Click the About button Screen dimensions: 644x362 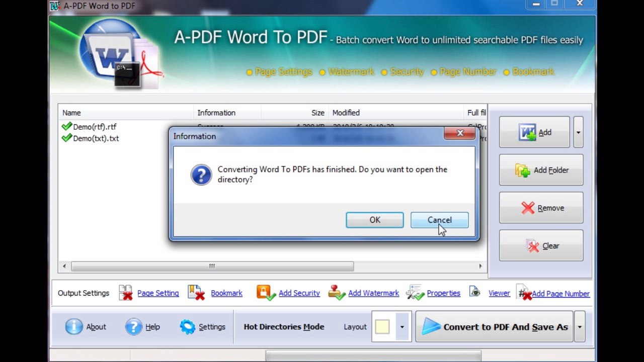tap(86, 327)
